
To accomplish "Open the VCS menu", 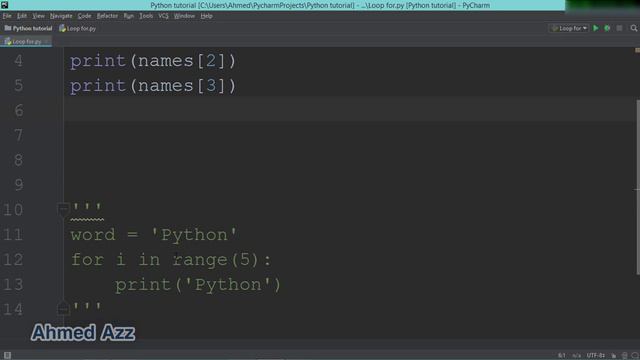I will (x=163, y=16).
